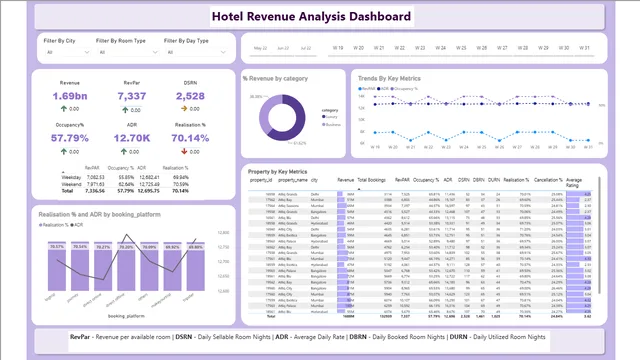The image size is (640, 360).
Task: Click the green up arrow under RevPar
Action: point(125,110)
